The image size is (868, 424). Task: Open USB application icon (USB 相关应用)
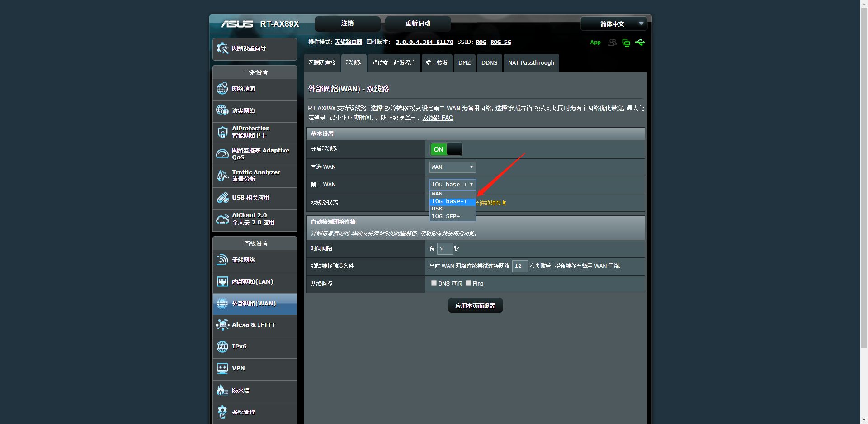tap(222, 197)
